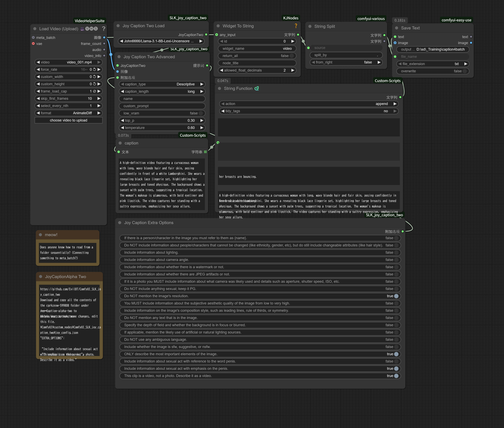Open the file_extension txt dropdown

tap(432, 64)
